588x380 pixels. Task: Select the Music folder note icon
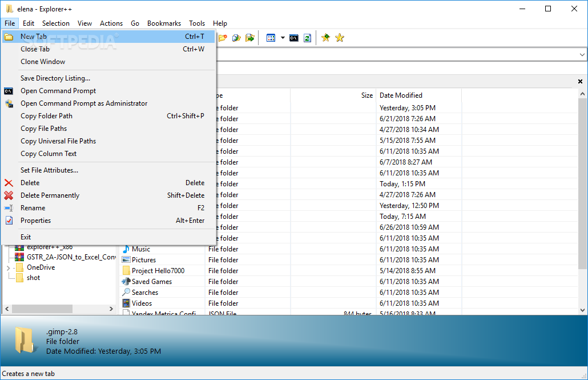126,249
